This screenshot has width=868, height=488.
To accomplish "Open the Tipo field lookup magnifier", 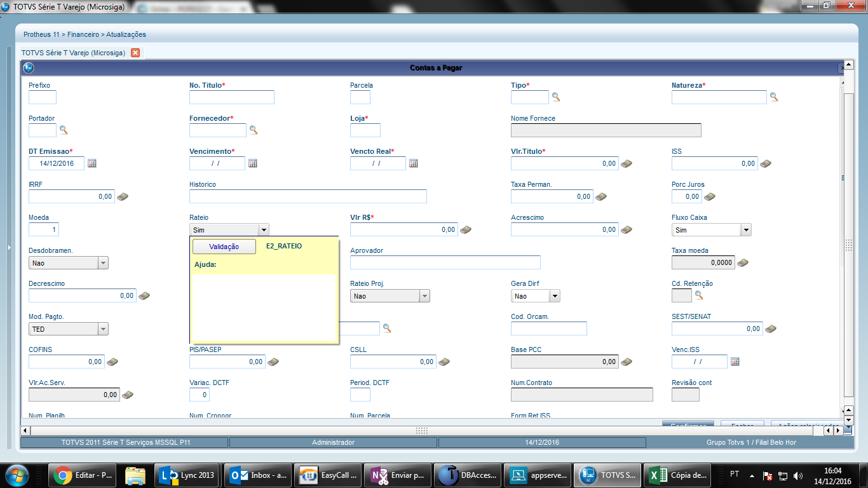I will [x=555, y=97].
